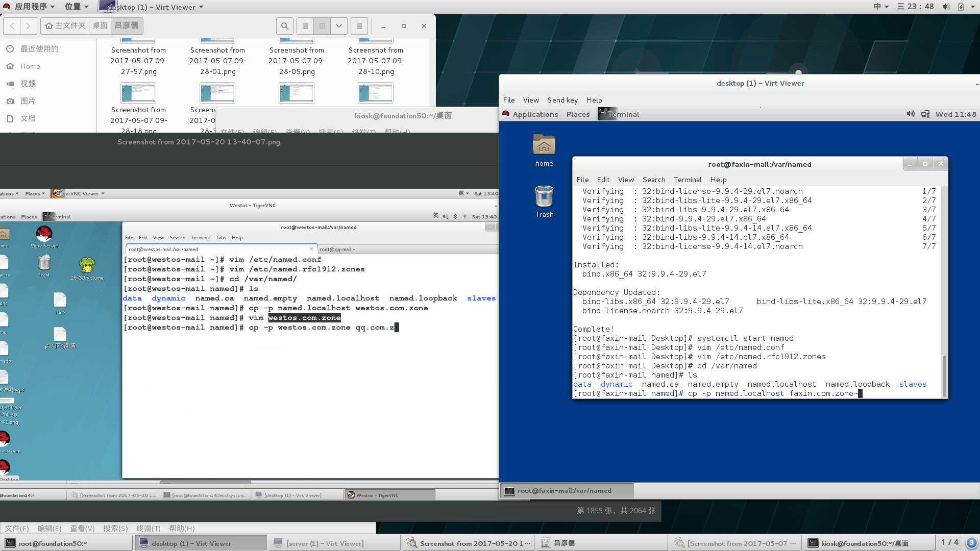Click guest taskbar root@faxin-mail:/var/named

coord(567,491)
